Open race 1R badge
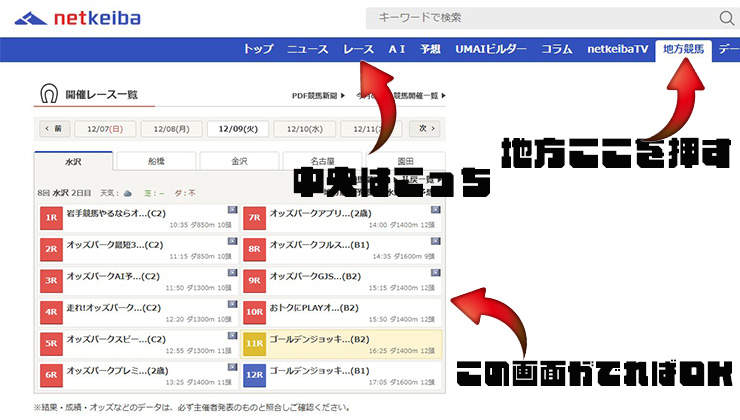 pyautogui.click(x=50, y=216)
